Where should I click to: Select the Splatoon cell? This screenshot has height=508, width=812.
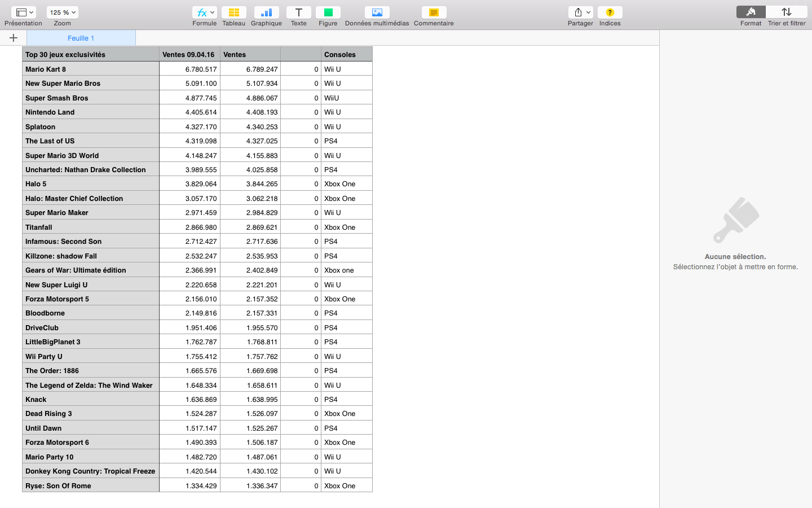[x=91, y=126]
